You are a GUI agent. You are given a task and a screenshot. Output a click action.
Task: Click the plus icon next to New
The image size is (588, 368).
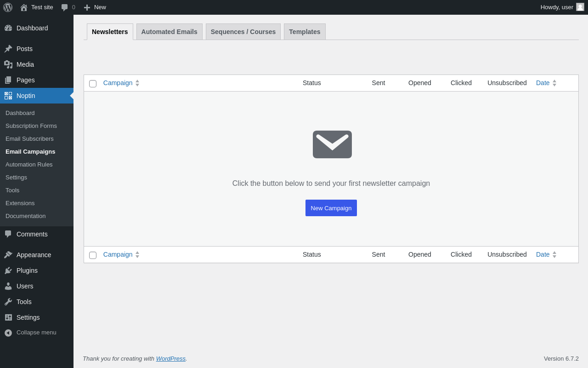point(87,7)
